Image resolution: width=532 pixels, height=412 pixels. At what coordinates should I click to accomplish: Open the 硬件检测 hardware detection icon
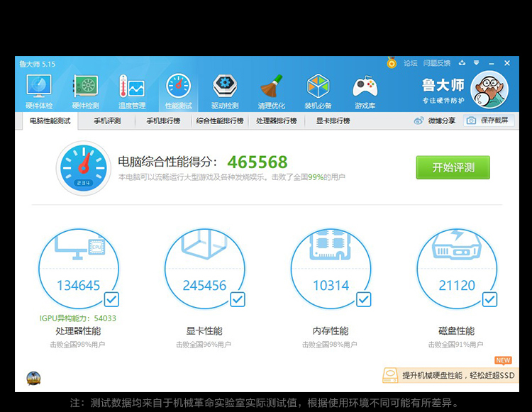pos(86,91)
